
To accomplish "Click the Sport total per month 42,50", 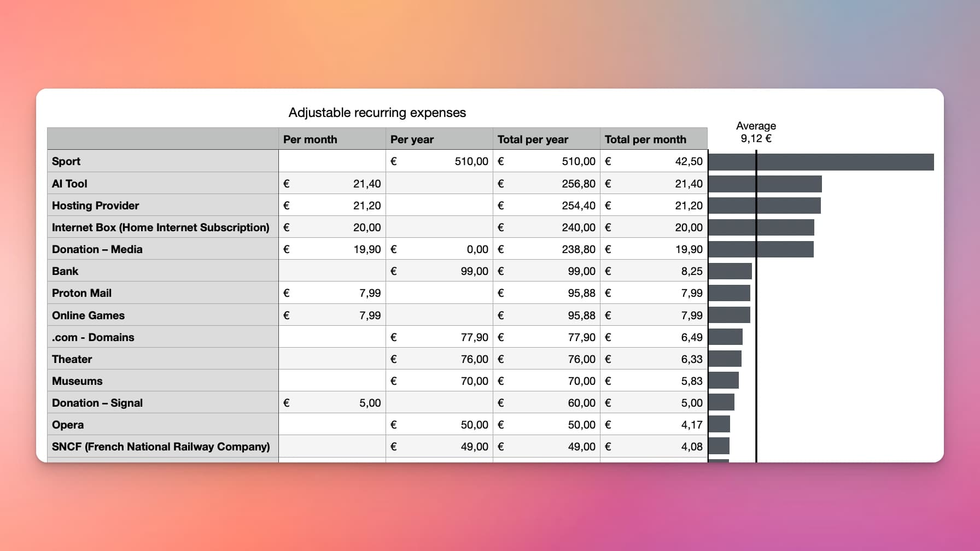I will tap(654, 161).
